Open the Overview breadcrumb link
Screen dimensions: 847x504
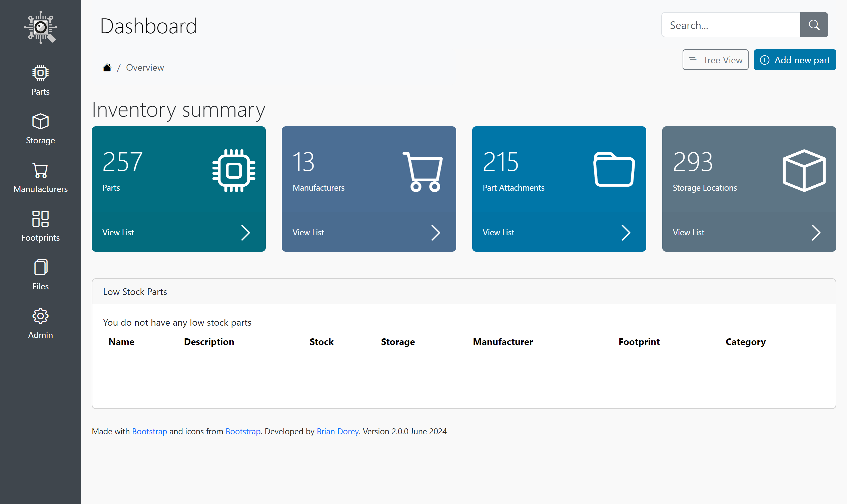point(145,67)
